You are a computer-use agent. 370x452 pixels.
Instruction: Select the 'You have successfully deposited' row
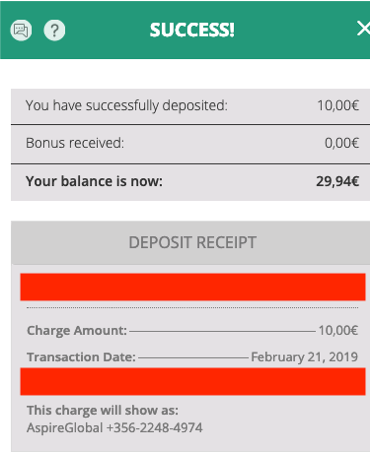pos(190,106)
